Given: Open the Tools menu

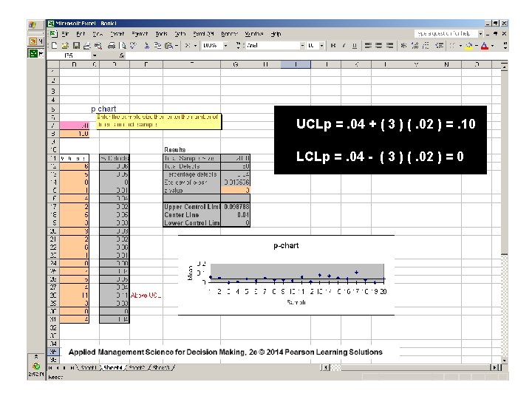Looking at the screenshot, I should (162, 33).
